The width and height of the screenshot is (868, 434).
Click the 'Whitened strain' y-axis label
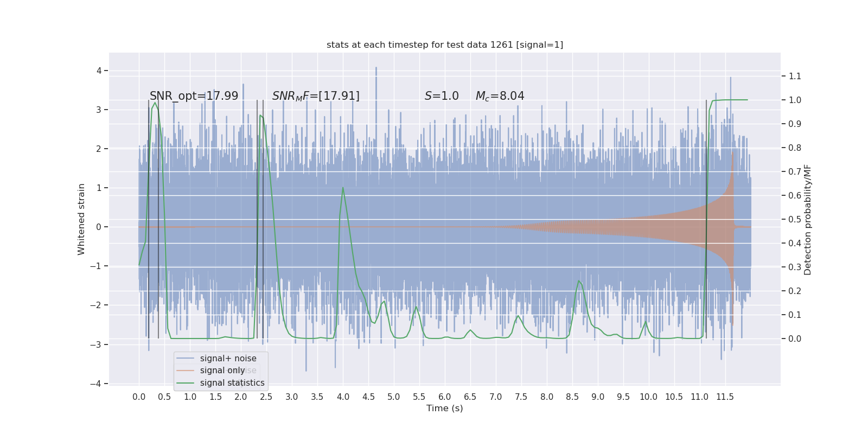click(81, 219)
